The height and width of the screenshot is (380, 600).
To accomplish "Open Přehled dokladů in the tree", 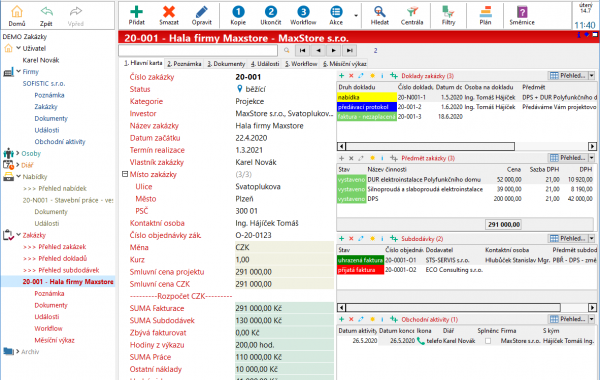I will [x=55, y=258].
